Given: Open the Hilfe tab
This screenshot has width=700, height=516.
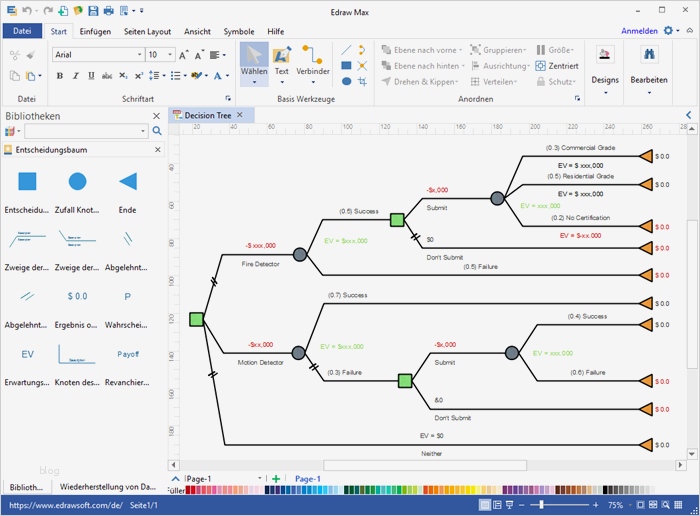Looking at the screenshot, I should point(275,31).
